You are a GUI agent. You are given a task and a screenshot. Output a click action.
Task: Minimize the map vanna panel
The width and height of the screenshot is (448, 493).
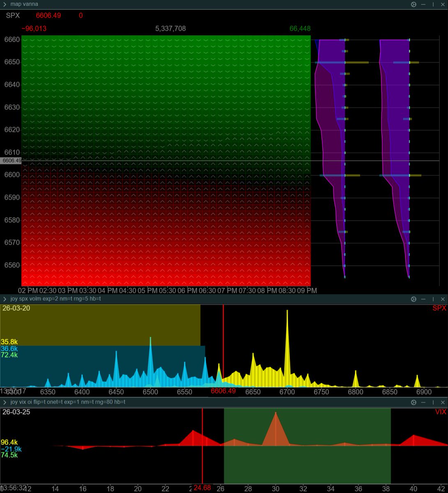[x=423, y=4]
